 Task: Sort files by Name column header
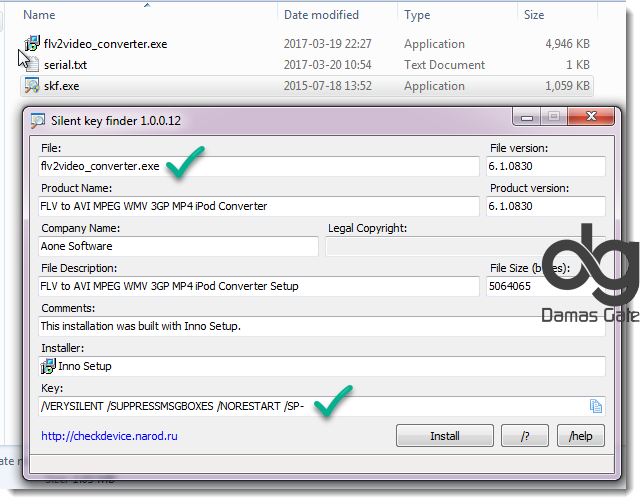click(x=39, y=15)
